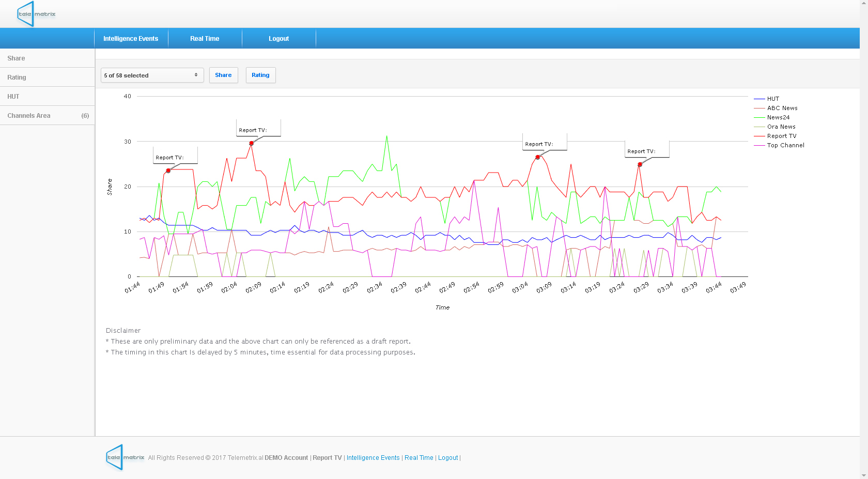Image resolution: width=868 pixels, height=479 pixels.
Task: Select Share in left sidebar
Action: [16, 58]
